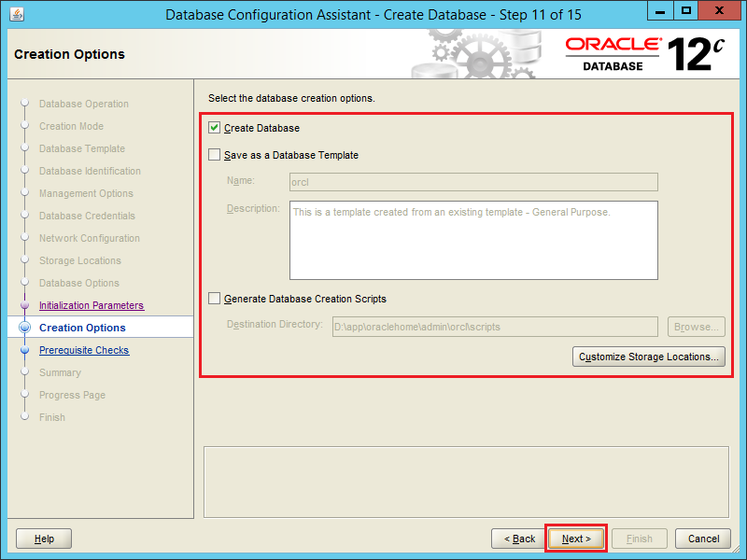Close the Database Configuration Assistant window

coord(719,10)
